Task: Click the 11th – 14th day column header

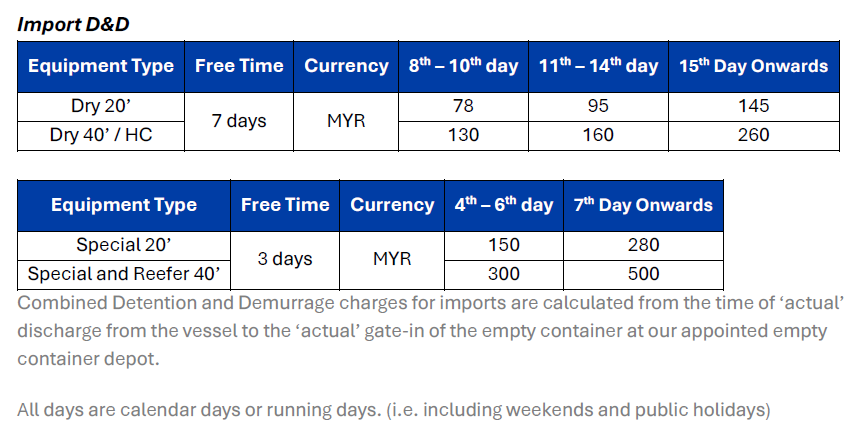Action: pos(598,66)
